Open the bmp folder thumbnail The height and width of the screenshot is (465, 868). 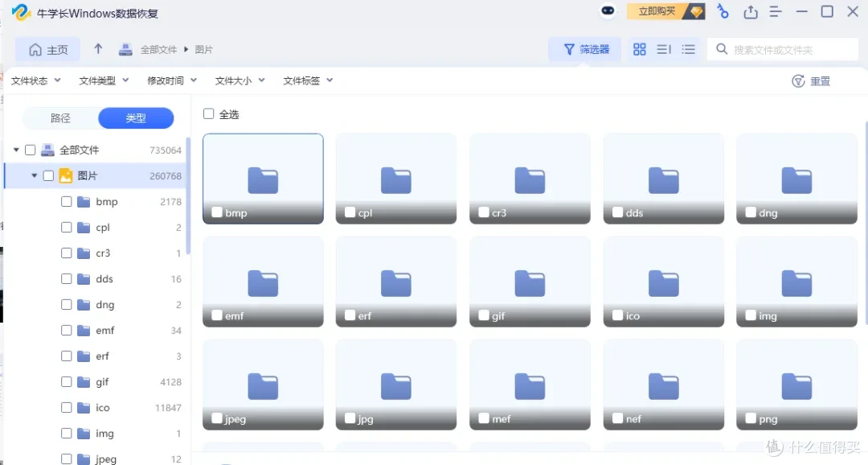click(x=263, y=179)
